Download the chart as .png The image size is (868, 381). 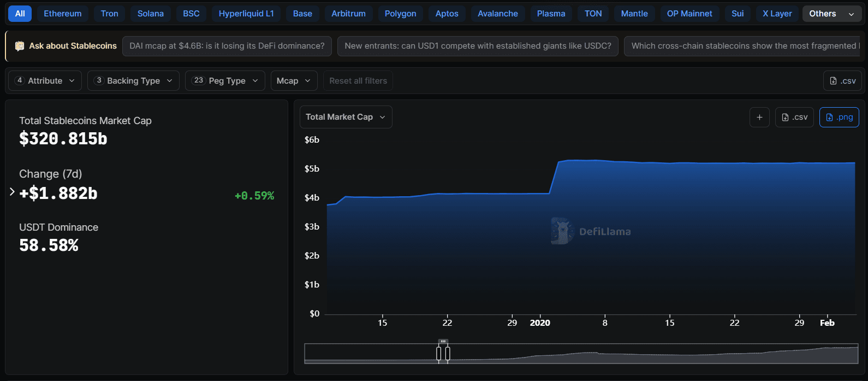(x=839, y=117)
